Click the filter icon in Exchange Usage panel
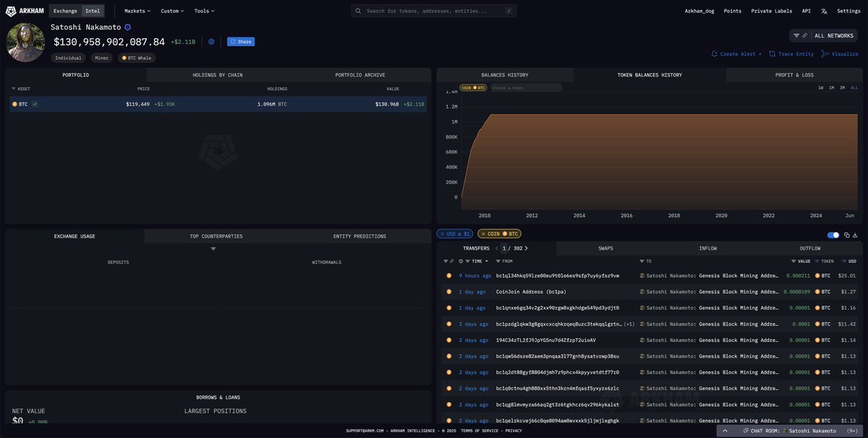Screen dimensions: 868x438 pos(213,249)
